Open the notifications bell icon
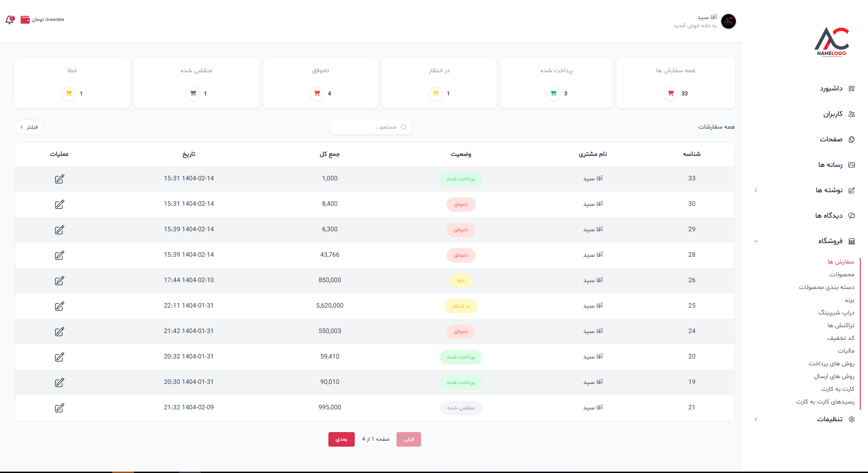This screenshot has width=868, height=473. [10, 20]
